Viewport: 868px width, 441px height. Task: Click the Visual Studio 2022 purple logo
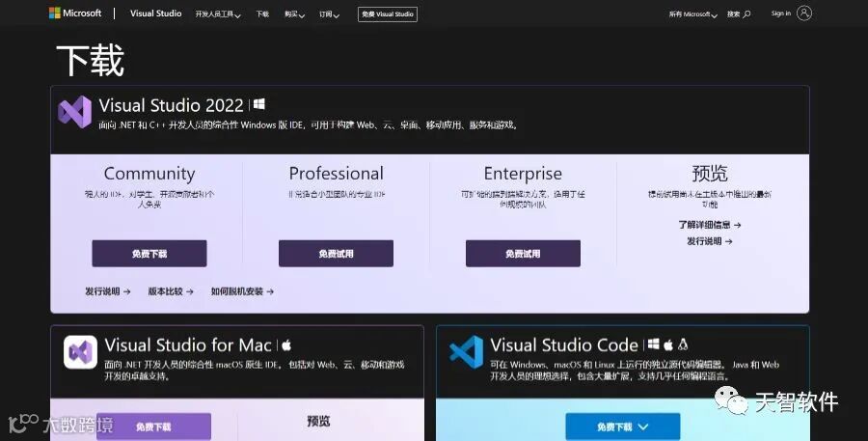(x=74, y=112)
